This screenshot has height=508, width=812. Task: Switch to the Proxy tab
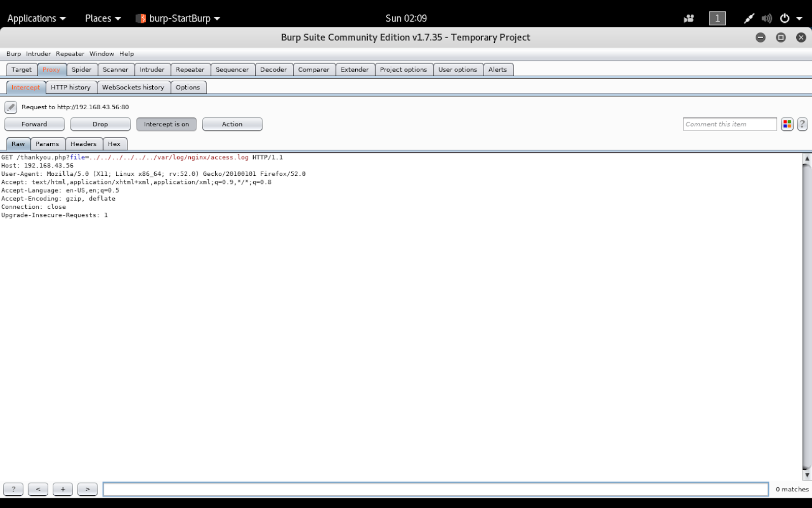coord(51,70)
